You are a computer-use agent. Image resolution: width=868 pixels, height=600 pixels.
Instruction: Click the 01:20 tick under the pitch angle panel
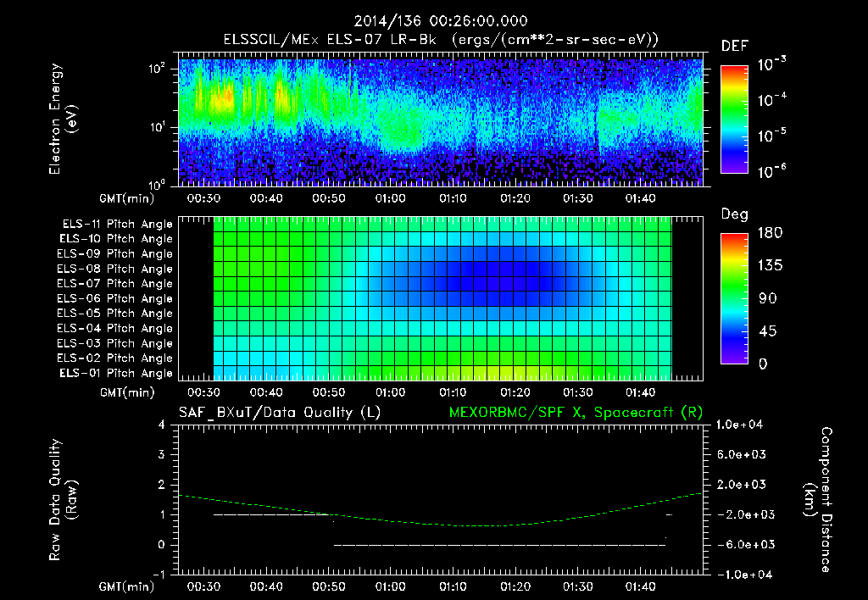click(515, 393)
